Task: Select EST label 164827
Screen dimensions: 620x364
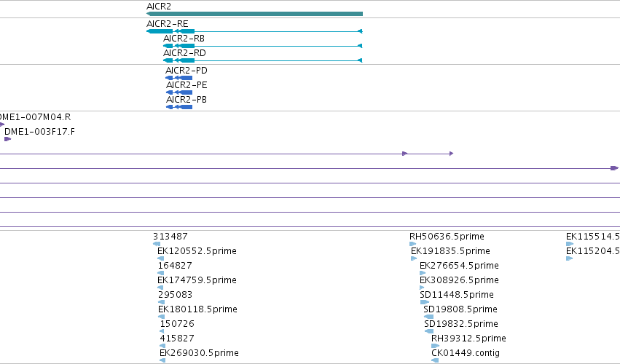Action: point(175,266)
